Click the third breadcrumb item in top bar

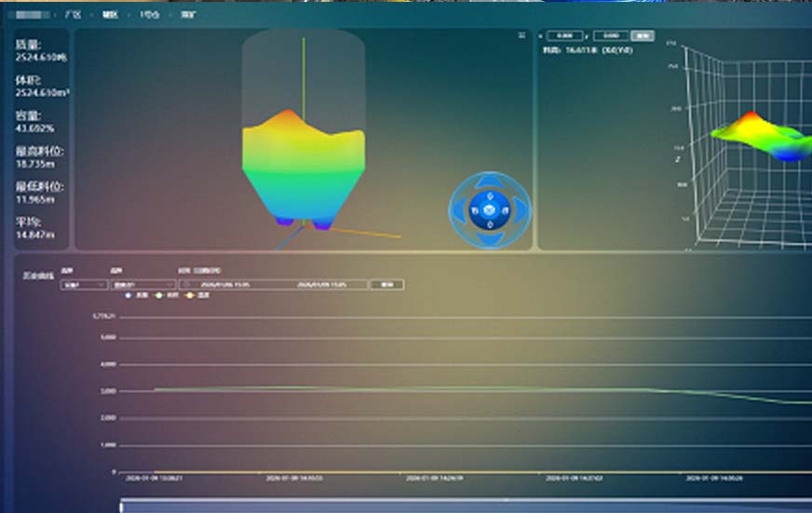point(149,15)
